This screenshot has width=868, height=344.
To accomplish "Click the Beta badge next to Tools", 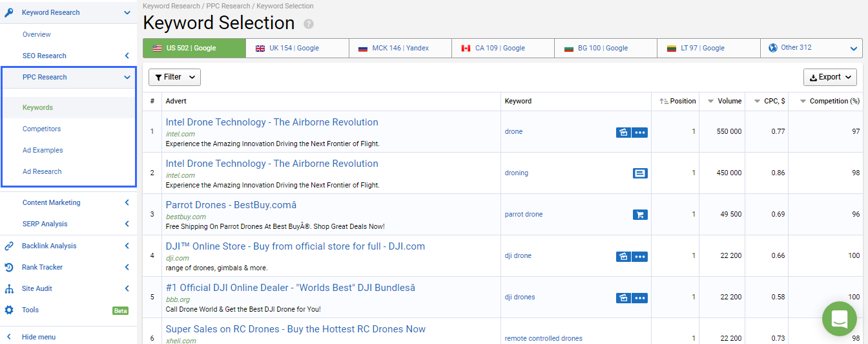I will [x=121, y=310].
